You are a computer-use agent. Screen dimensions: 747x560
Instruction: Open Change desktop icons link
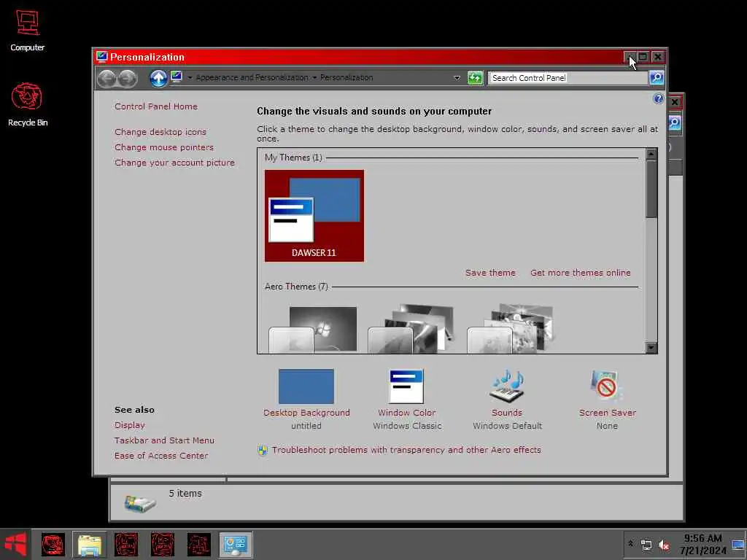160,132
